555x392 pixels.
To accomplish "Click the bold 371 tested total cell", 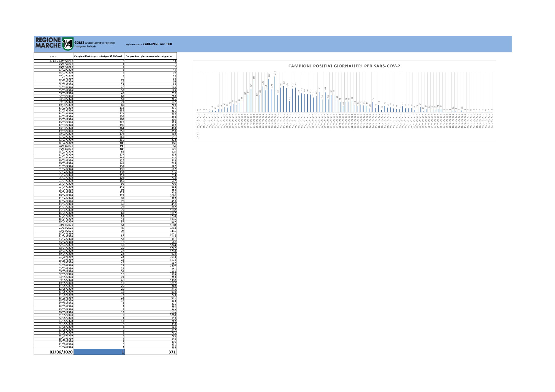I will 172,352.
